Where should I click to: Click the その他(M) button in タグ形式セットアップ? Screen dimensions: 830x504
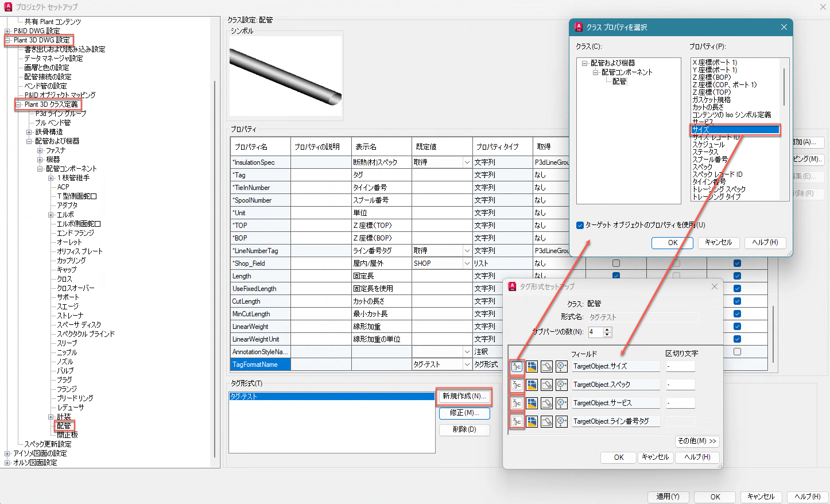point(697,441)
